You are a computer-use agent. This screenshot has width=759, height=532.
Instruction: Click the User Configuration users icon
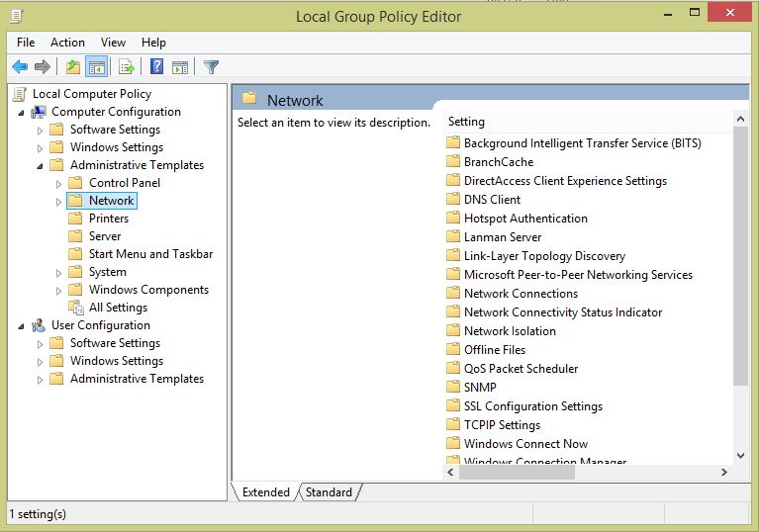39,325
